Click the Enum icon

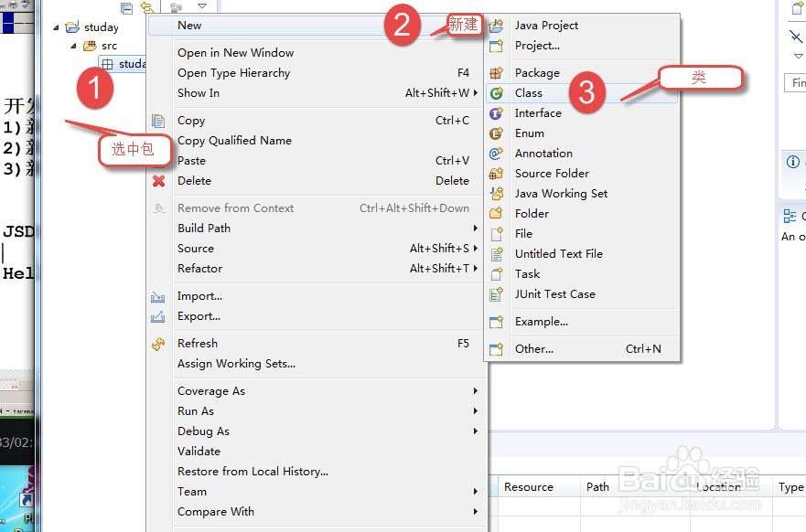tap(496, 133)
